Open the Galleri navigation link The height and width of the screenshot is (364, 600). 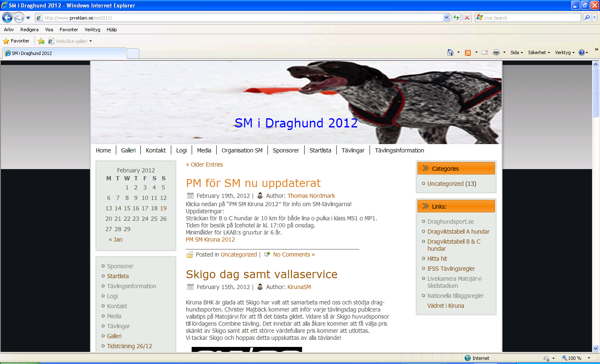[128, 150]
